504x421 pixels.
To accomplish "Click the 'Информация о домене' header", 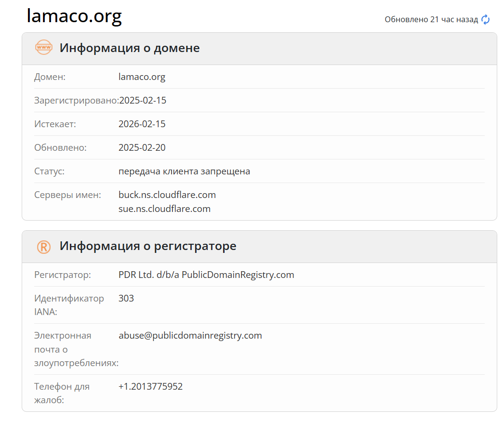I will point(129,48).
